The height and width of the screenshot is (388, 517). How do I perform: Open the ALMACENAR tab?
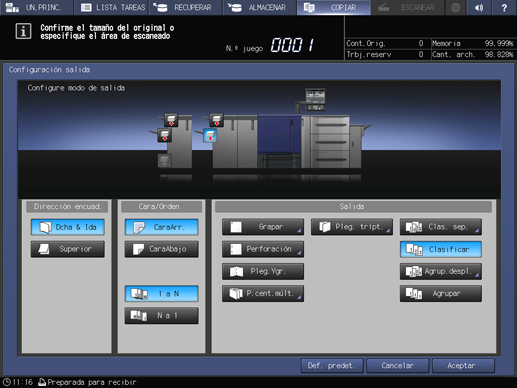[x=260, y=7]
